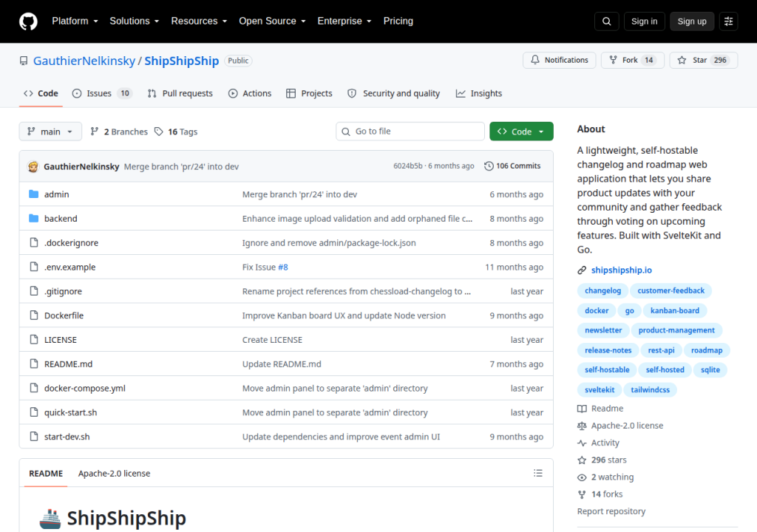
Task: Switch to the Actions tab
Action: [x=250, y=93]
